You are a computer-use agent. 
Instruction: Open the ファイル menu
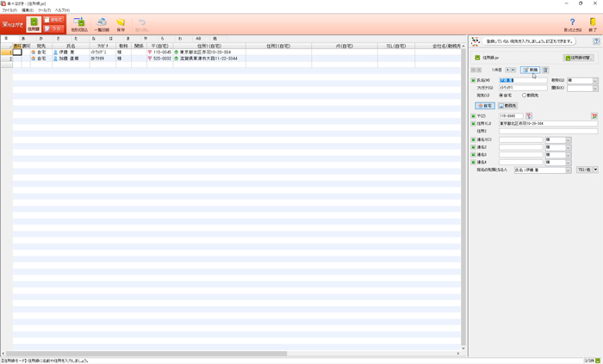[x=9, y=10]
